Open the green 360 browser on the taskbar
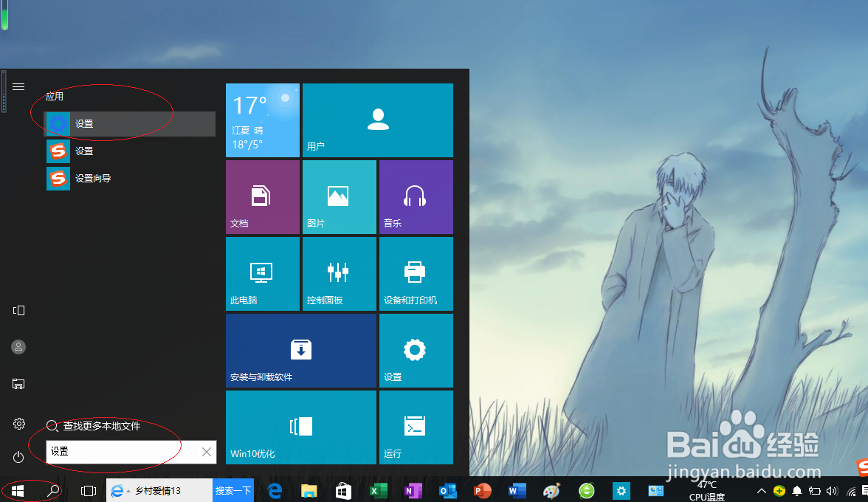This screenshot has width=868, height=502. pyautogui.click(x=587, y=490)
